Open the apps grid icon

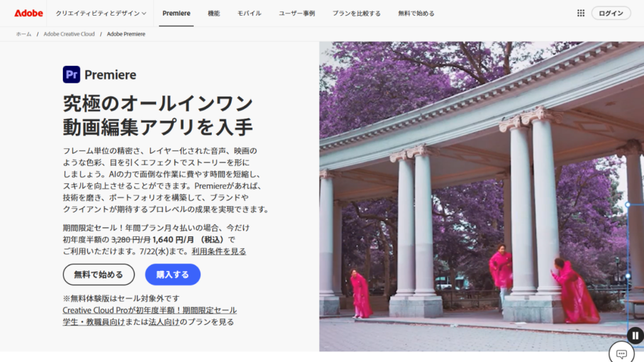pos(580,13)
